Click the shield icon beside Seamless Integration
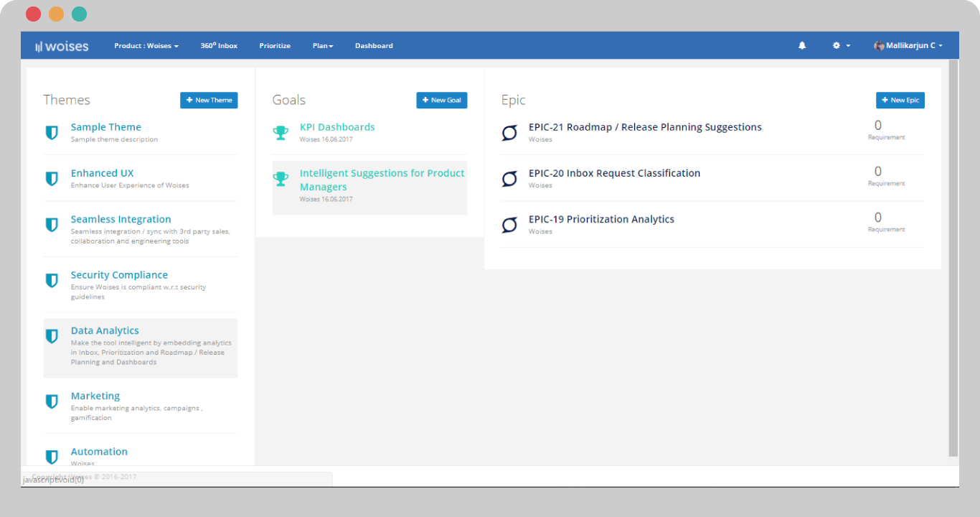 pos(52,225)
